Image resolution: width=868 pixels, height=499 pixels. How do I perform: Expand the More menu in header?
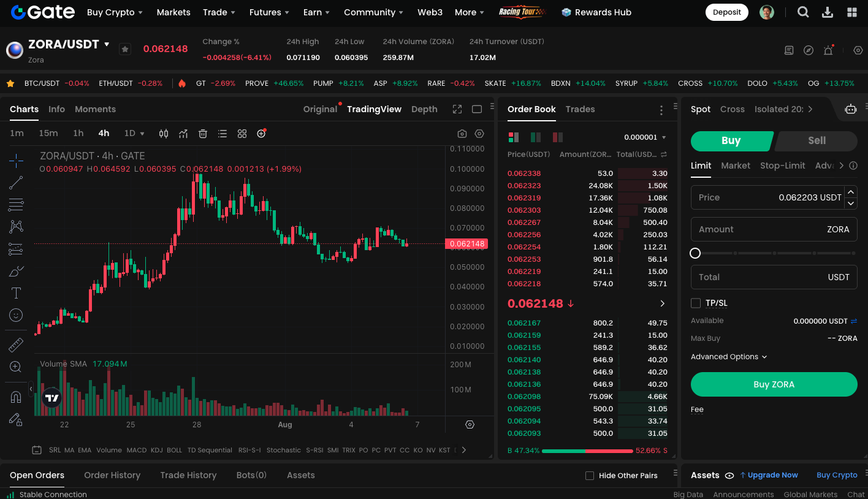[x=469, y=12]
